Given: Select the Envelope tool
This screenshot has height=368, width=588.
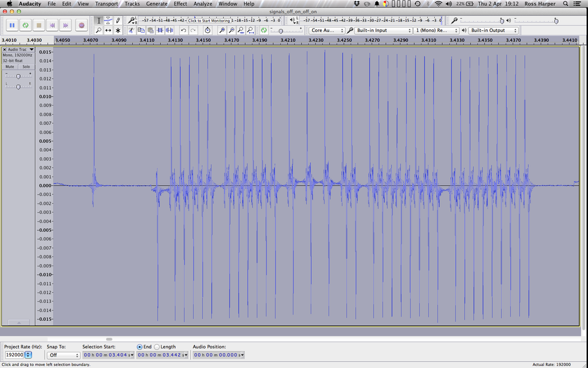Looking at the screenshot, I should [x=108, y=21].
